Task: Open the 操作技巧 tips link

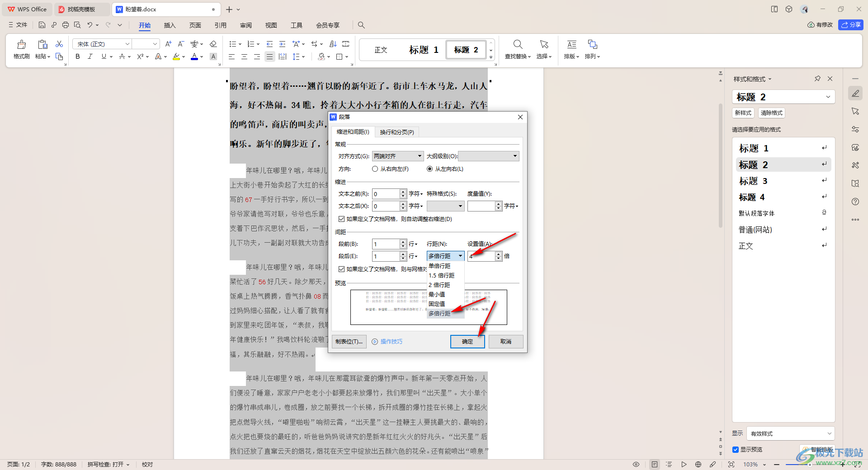Action: 387,342
